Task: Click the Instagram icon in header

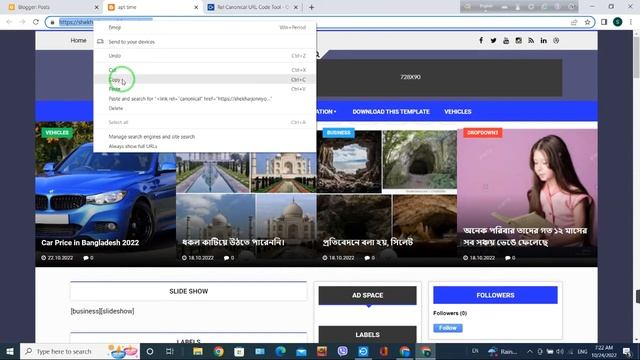Action: point(518,40)
